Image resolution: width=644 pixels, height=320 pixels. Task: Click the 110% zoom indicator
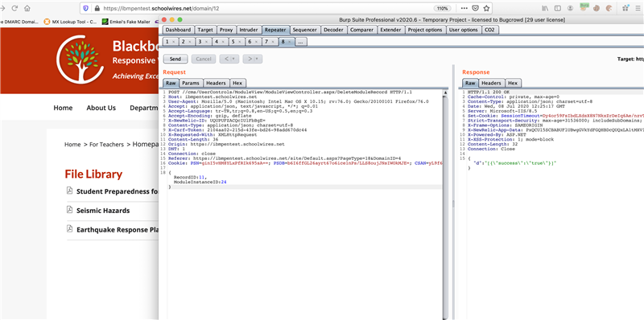point(443,8)
